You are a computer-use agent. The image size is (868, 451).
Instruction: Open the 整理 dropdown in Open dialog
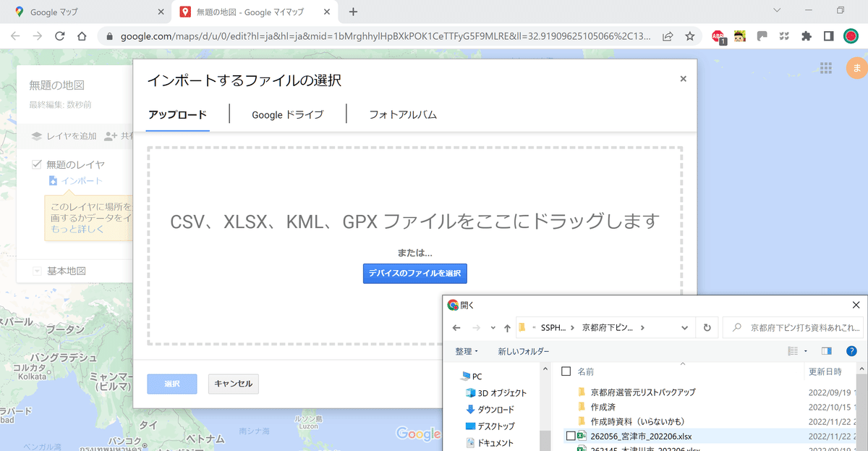467,351
